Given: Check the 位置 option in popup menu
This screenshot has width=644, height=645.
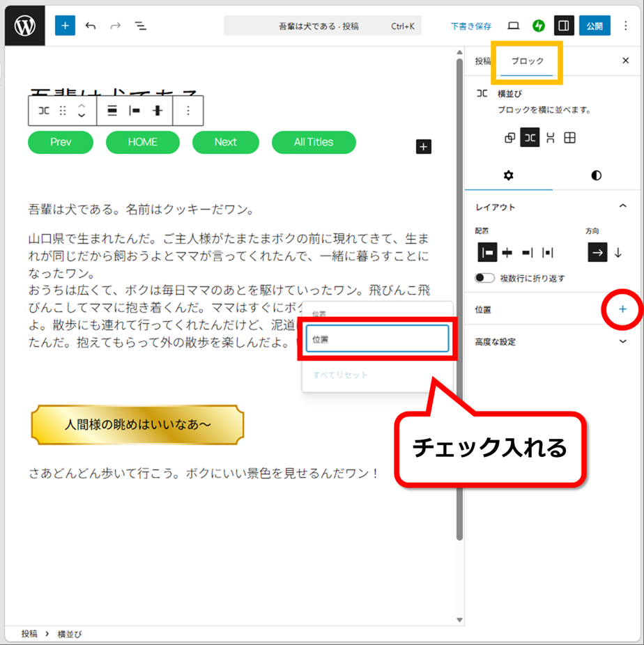Looking at the screenshot, I should tap(377, 339).
